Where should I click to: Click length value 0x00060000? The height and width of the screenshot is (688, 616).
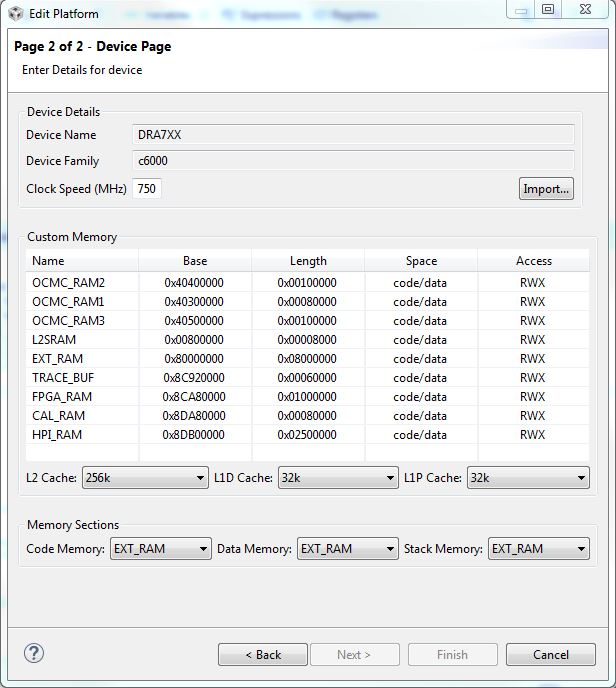click(x=307, y=378)
